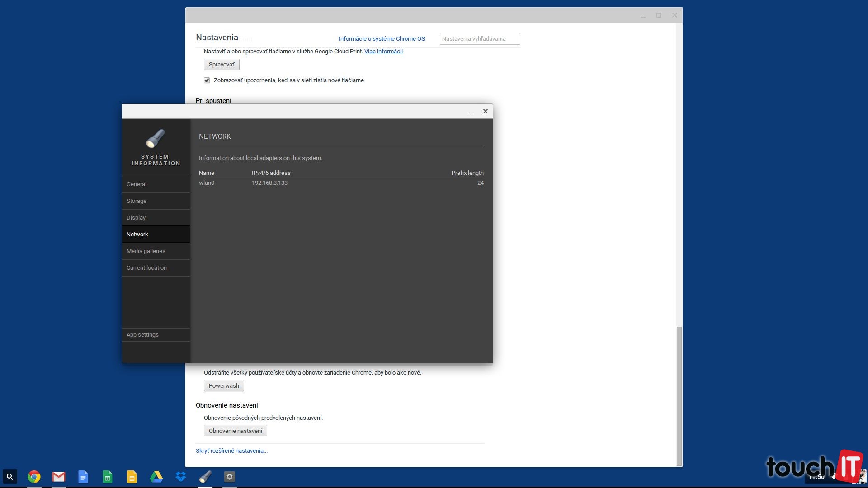This screenshot has height=488, width=868.
Task: Open the launcher search icon
Action: (10, 477)
